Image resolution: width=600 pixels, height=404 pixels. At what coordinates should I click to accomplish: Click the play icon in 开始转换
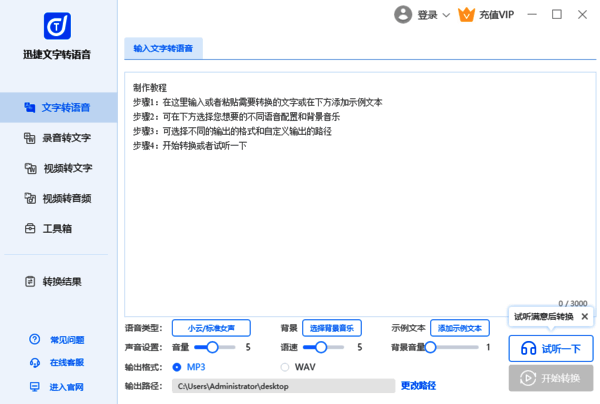(x=528, y=378)
